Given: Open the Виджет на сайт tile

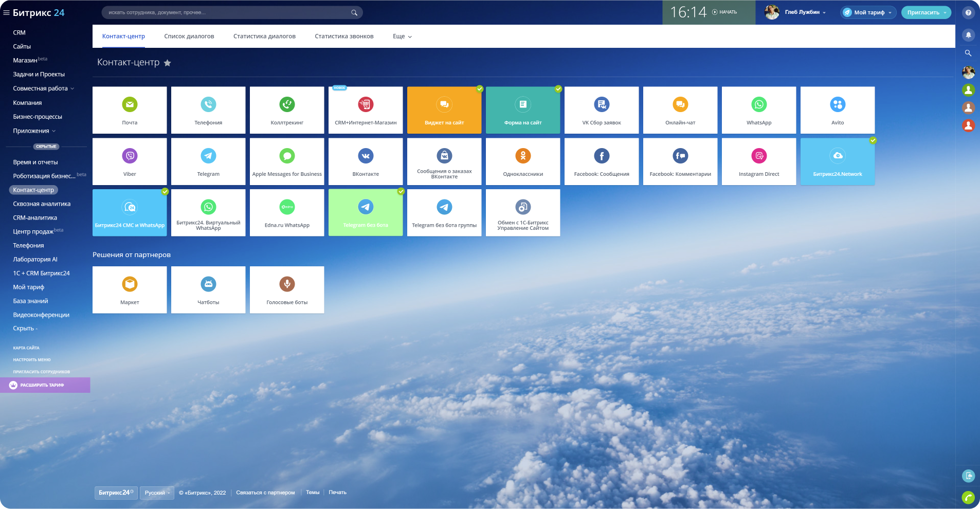Looking at the screenshot, I should click(x=444, y=110).
